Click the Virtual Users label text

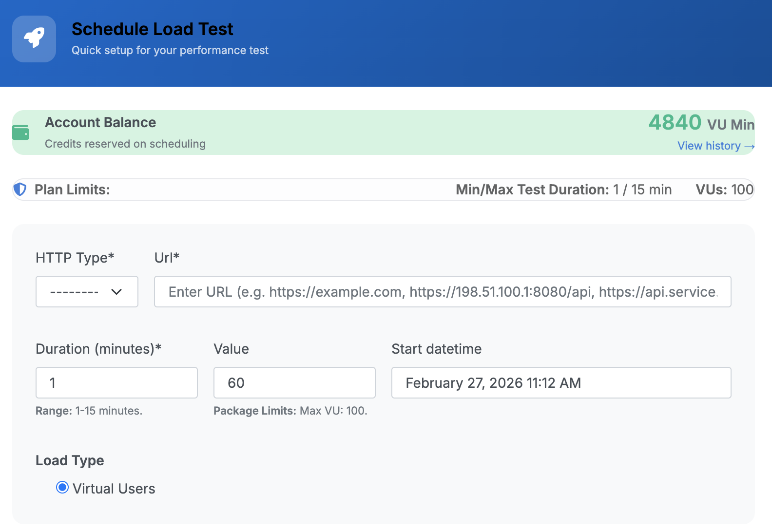pyautogui.click(x=114, y=489)
